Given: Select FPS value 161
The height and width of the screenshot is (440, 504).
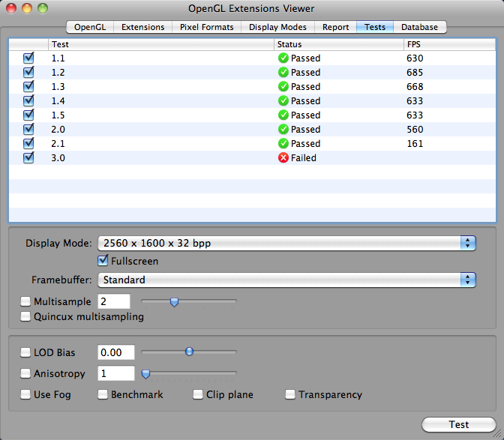Looking at the screenshot, I should pos(415,143).
